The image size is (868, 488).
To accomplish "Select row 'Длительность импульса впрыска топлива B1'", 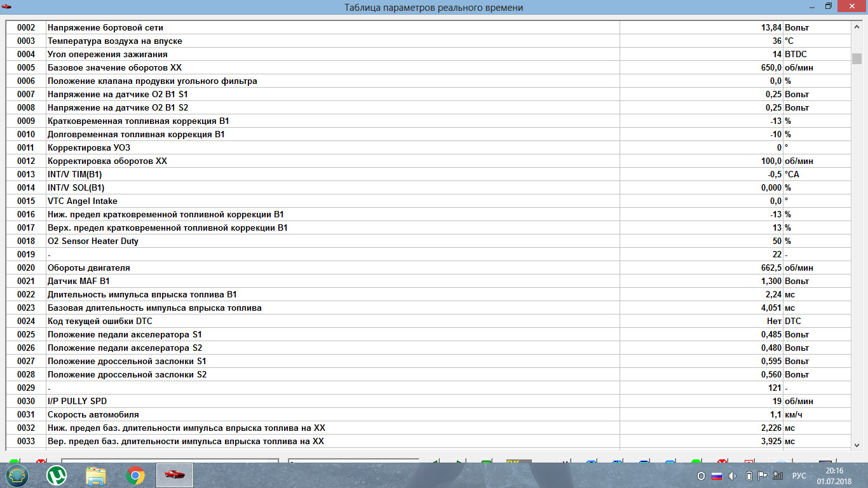I will coord(428,295).
